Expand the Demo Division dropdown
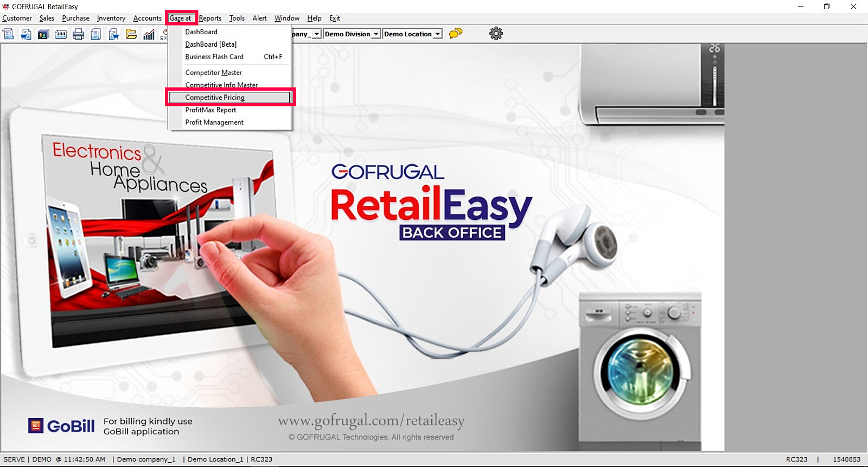The image size is (868, 467). click(x=375, y=34)
